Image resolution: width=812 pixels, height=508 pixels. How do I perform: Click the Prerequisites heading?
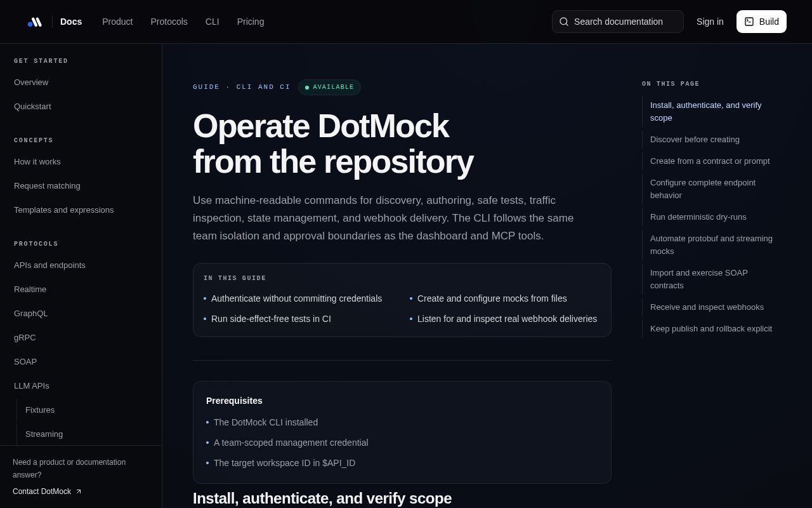234,401
